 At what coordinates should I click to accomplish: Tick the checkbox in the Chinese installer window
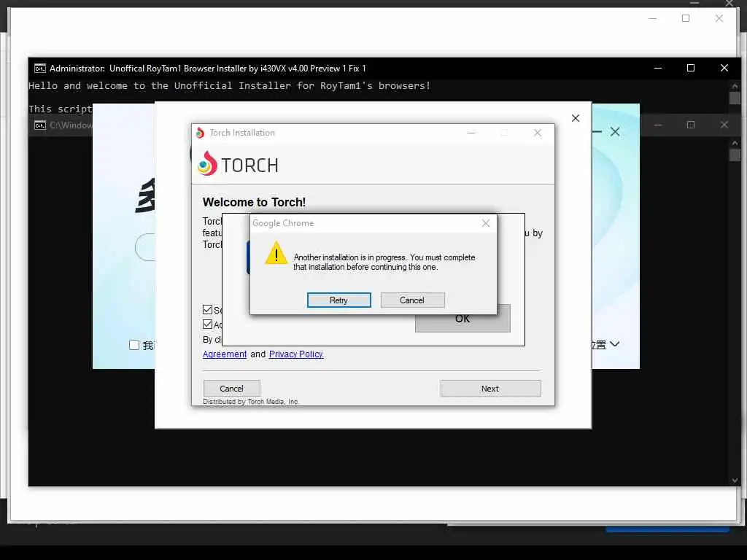134,345
